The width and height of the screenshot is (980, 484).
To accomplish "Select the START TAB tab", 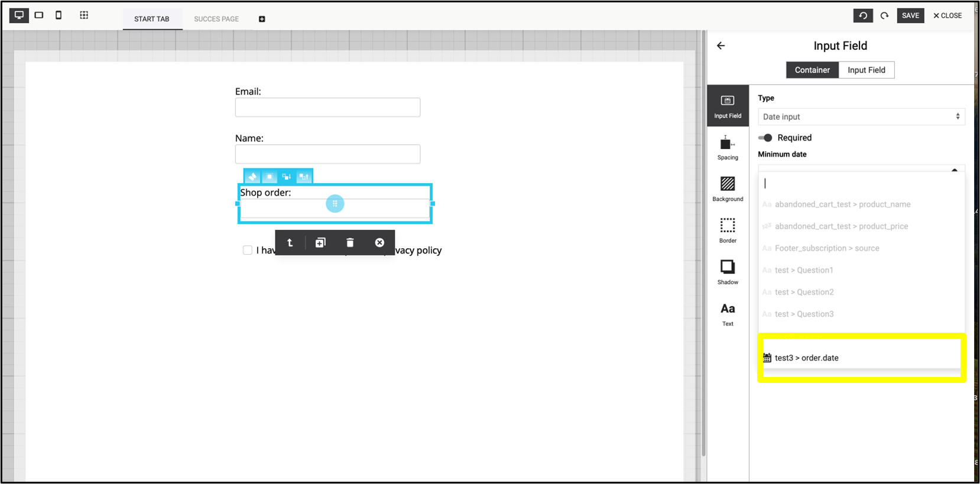I will point(152,19).
